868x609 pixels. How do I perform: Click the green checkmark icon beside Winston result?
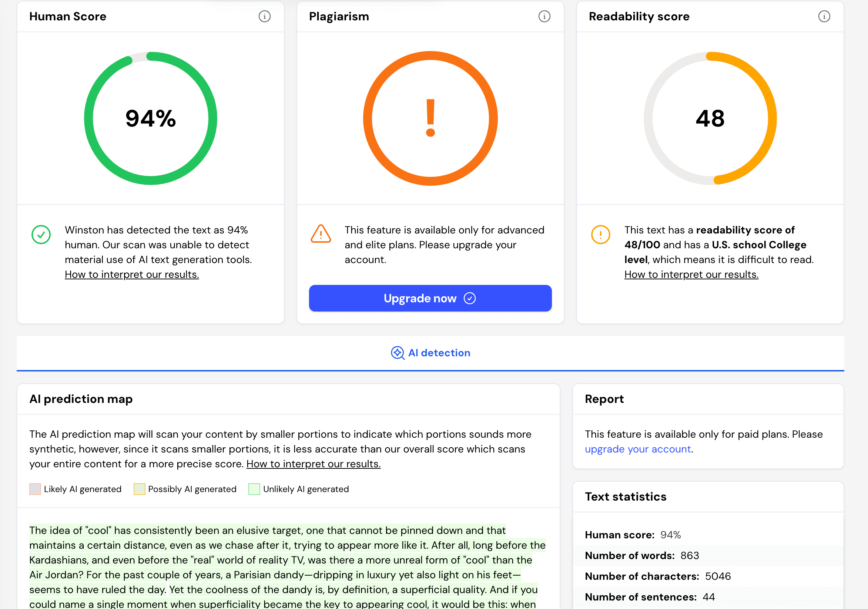41,235
